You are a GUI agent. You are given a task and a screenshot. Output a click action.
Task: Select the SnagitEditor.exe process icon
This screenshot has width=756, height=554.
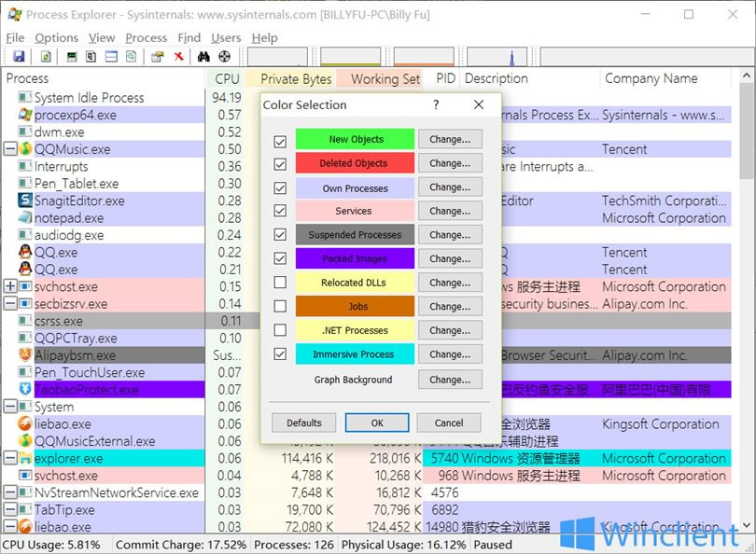coord(25,201)
